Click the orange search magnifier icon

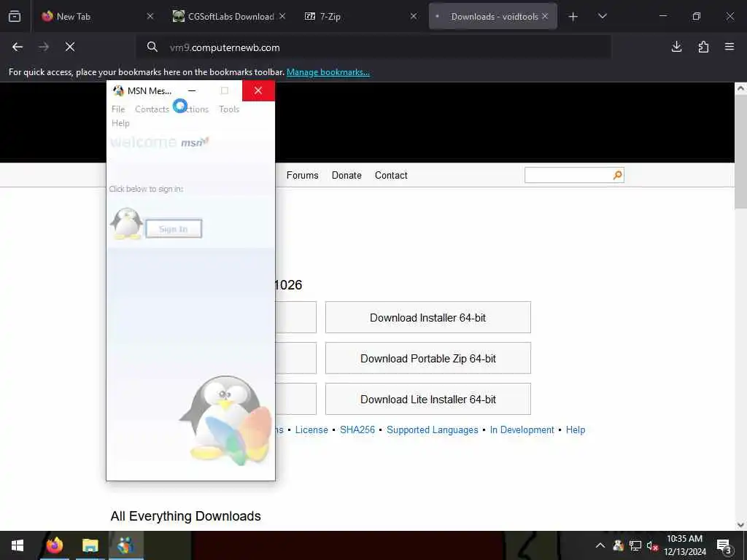point(617,175)
